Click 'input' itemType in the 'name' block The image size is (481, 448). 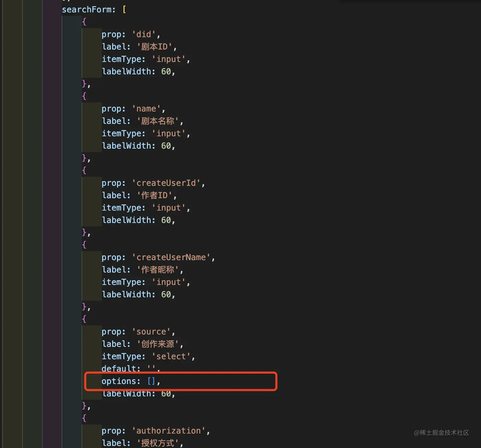[169, 134]
